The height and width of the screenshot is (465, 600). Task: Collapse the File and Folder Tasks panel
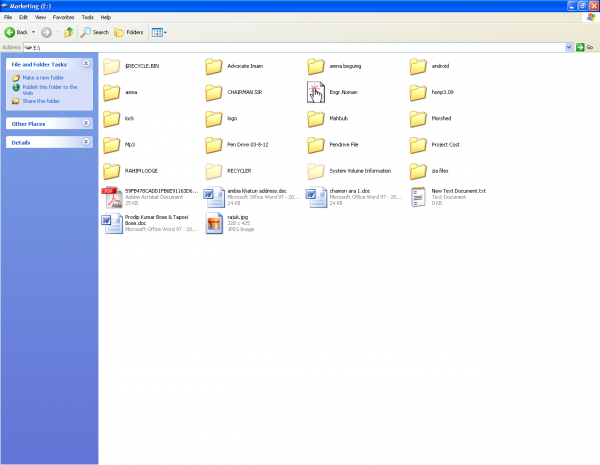pyautogui.click(x=86, y=64)
